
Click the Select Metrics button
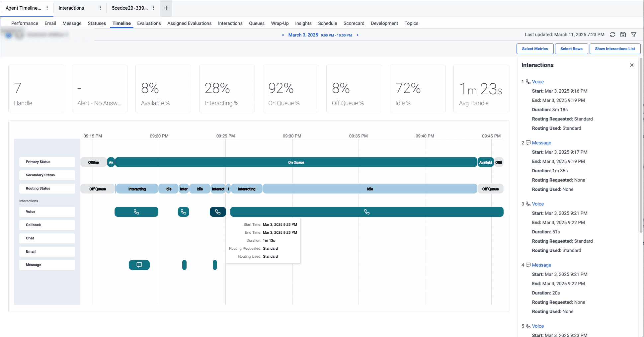(535, 49)
